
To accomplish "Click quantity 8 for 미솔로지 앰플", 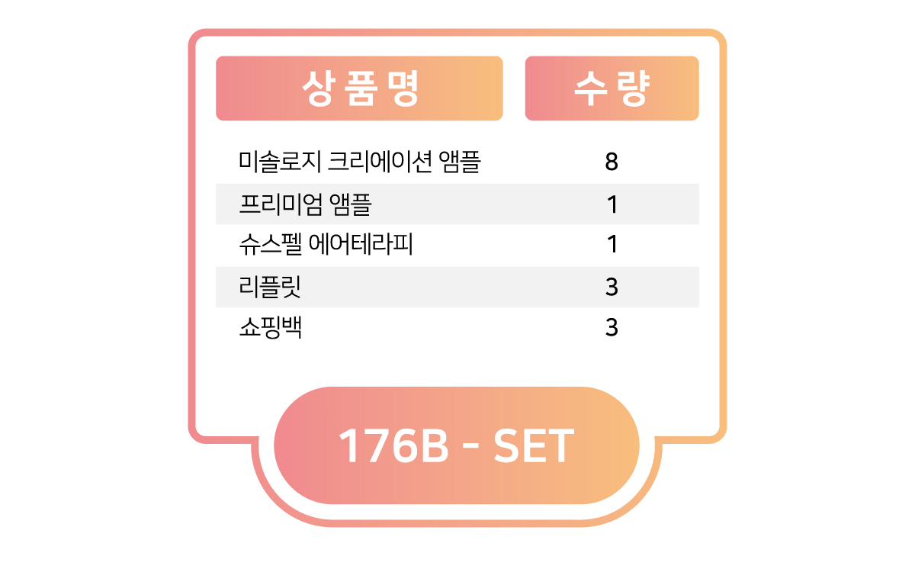I will click(x=612, y=162).
